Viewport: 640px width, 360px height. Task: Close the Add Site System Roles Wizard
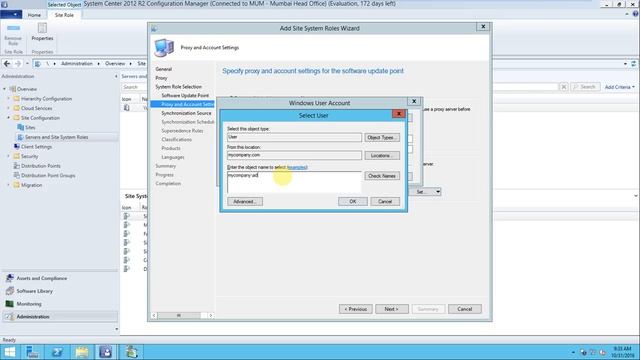483,27
